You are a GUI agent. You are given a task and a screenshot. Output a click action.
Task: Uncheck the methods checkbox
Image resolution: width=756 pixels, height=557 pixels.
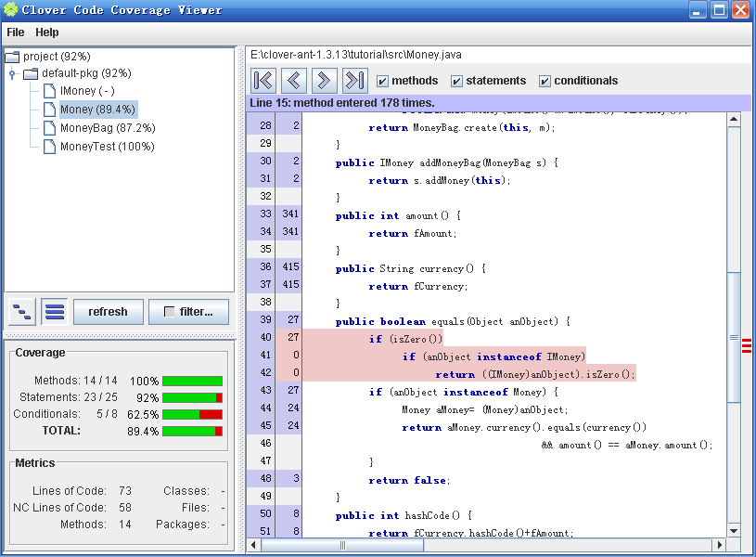click(383, 81)
